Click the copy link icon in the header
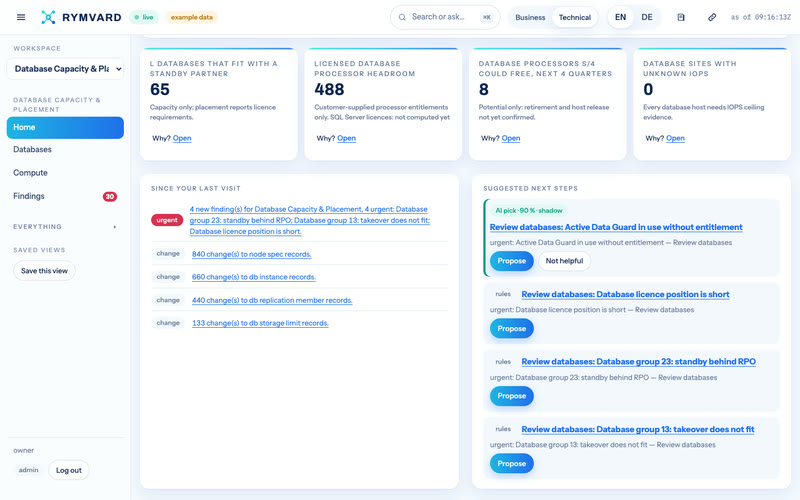 click(x=712, y=17)
